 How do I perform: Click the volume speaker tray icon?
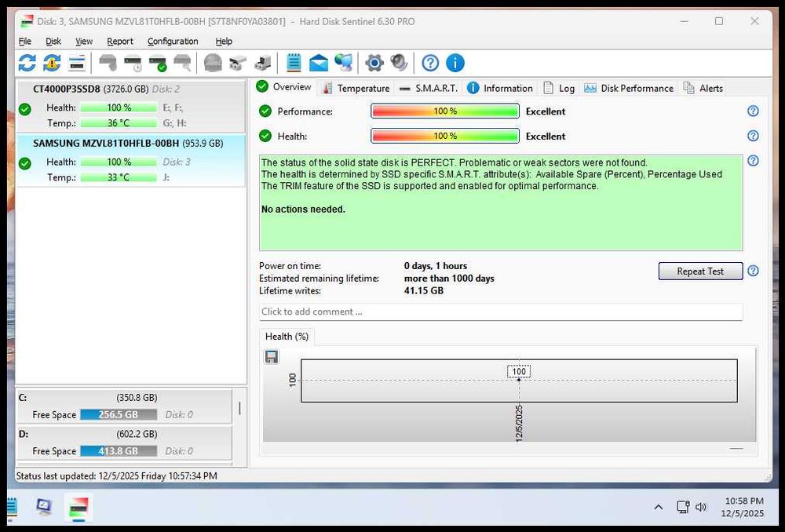[701, 507]
